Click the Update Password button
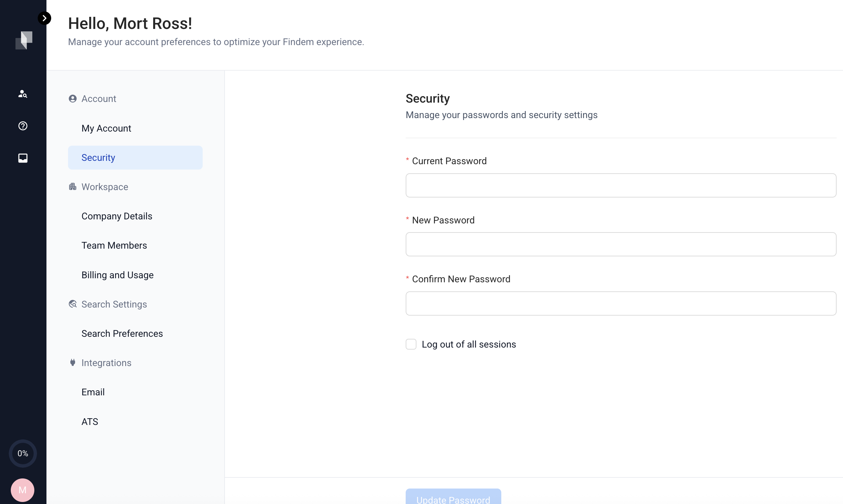Screen dimensions: 843x504 (x=453, y=497)
